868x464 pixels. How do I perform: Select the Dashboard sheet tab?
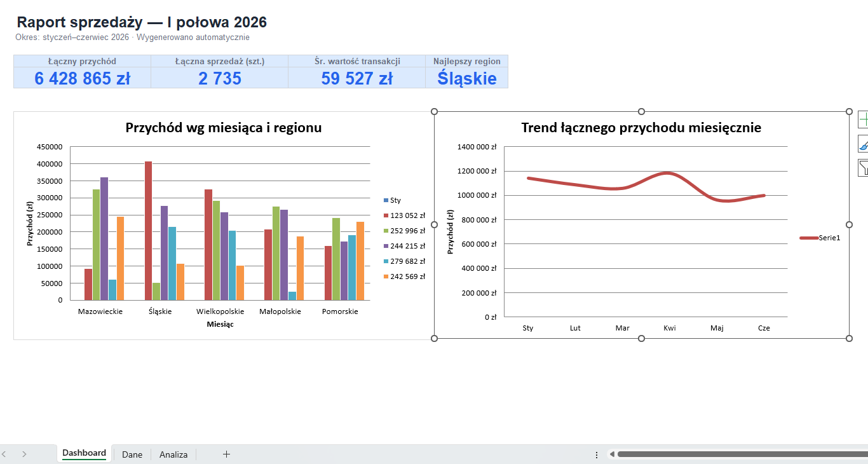click(x=84, y=453)
